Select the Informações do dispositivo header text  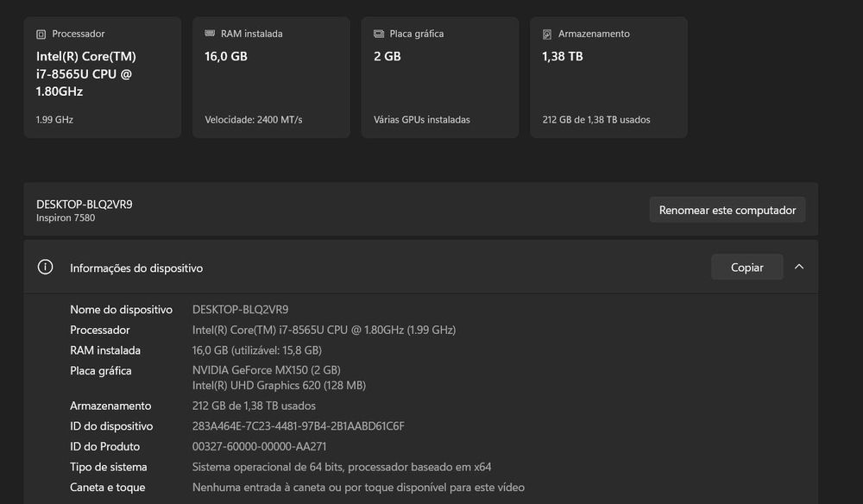[136, 268]
